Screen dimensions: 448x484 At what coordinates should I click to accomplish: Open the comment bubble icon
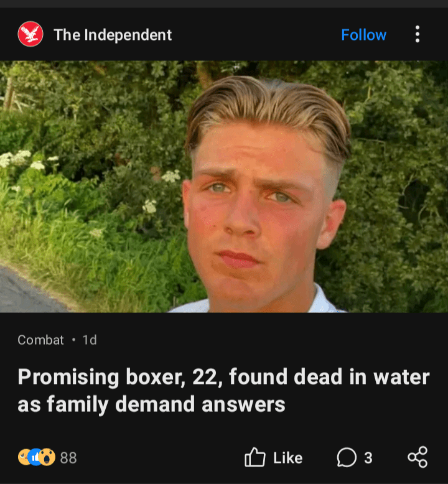click(347, 457)
